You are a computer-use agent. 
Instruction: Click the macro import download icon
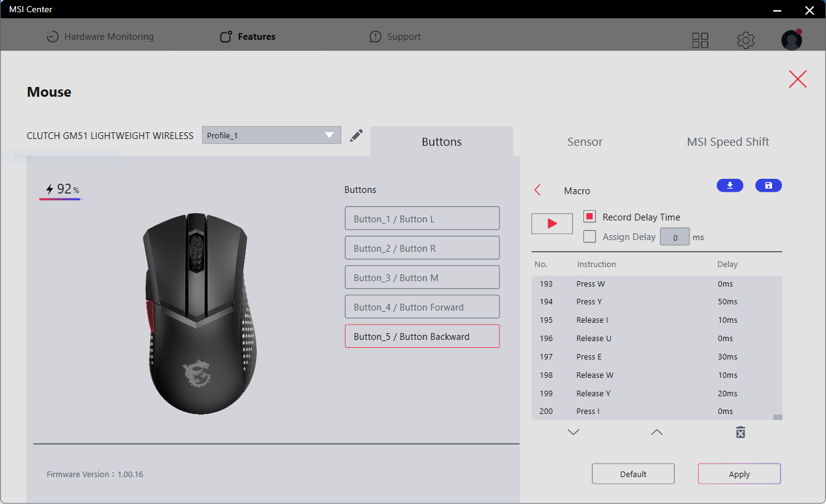[x=730, y=186]
